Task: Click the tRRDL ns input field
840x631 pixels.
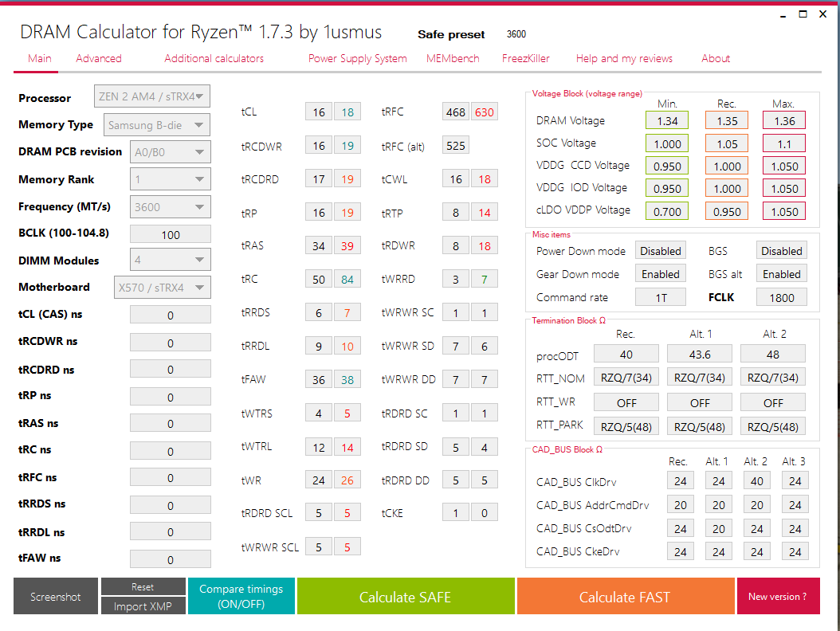Action: click(171, 532)
